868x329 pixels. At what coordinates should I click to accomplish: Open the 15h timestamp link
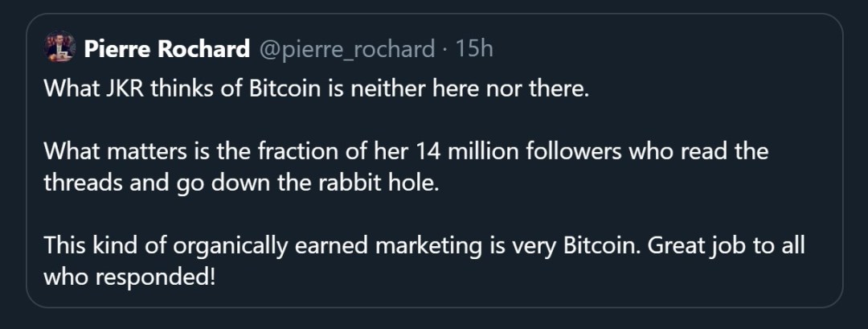474,50
